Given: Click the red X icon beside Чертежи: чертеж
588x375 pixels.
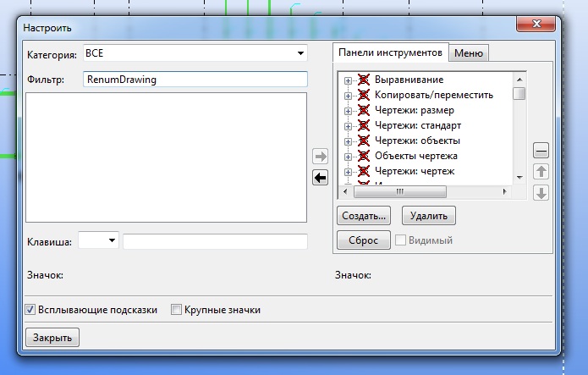Looking at the screenshot, I should click(x=363, y=171).
